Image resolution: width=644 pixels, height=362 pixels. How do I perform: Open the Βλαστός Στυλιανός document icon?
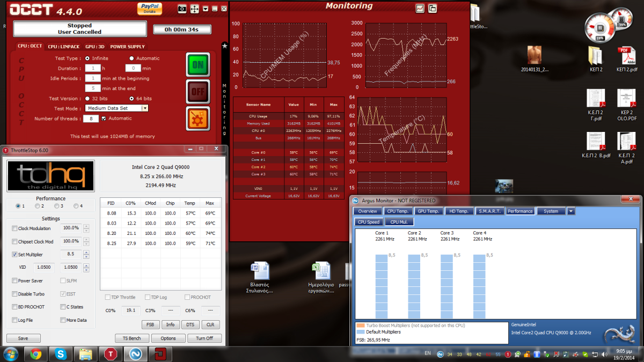[x=260, y=277]
